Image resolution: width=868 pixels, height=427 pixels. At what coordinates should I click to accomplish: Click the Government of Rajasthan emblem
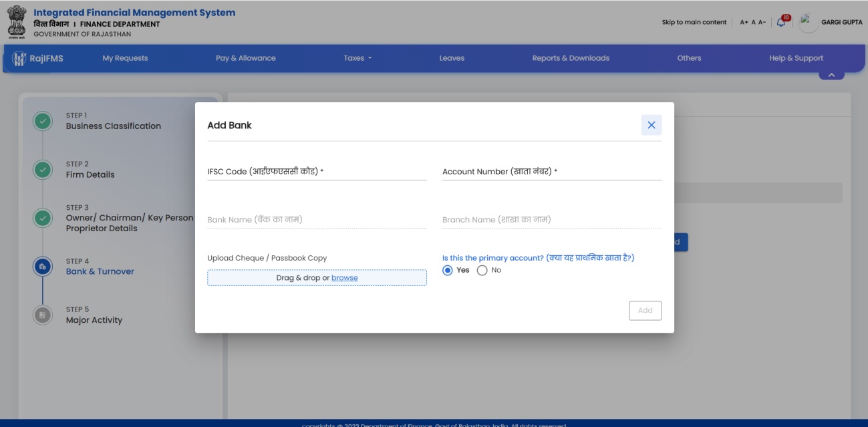coord(16,21)
